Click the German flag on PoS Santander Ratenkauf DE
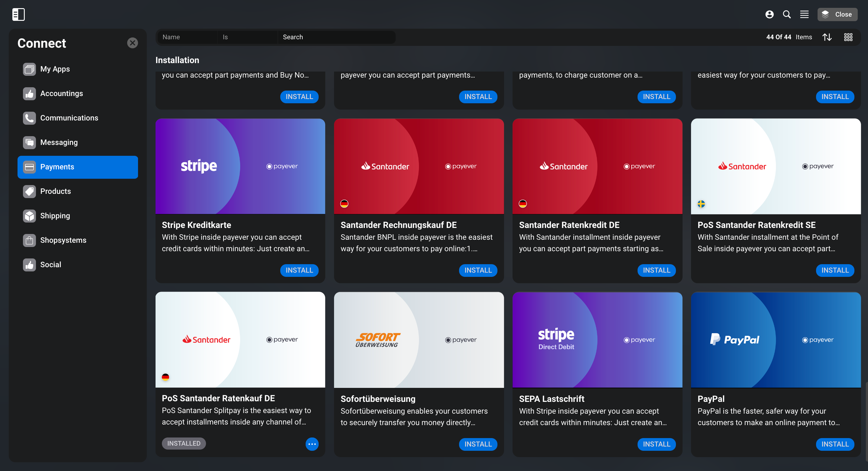868x471 pixels. pyautogui.click(x=166, y=377)
